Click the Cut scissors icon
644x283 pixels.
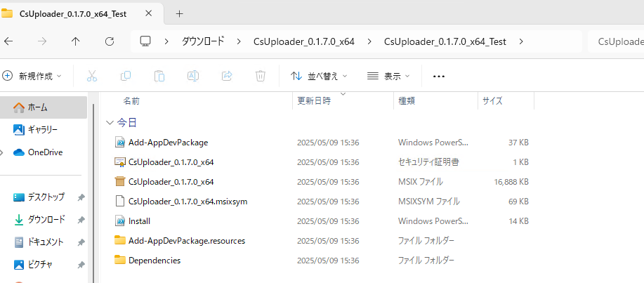[x=92, y=76]
